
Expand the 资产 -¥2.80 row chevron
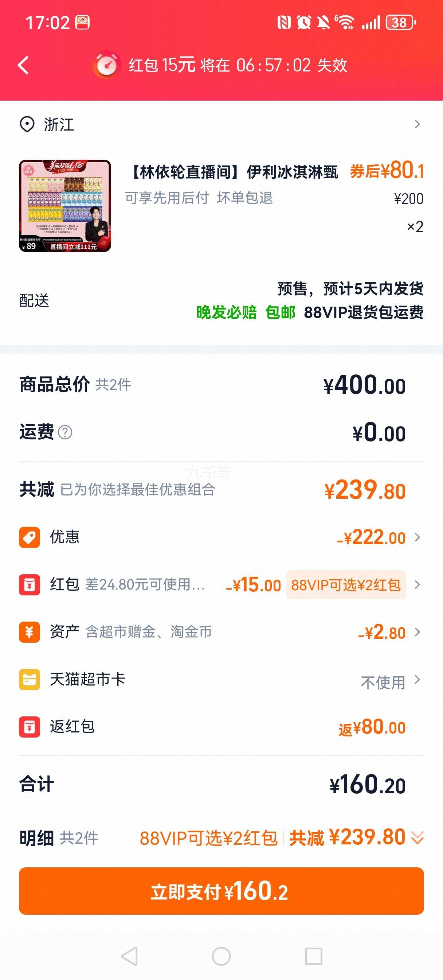pyautogui.click(x=417, y=632)
